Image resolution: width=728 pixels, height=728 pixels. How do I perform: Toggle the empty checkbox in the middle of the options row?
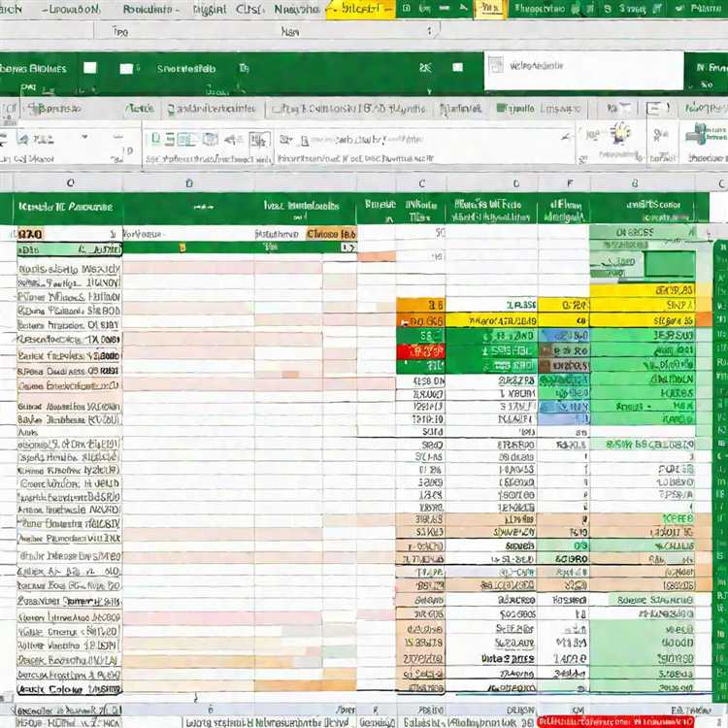[277, 110]
